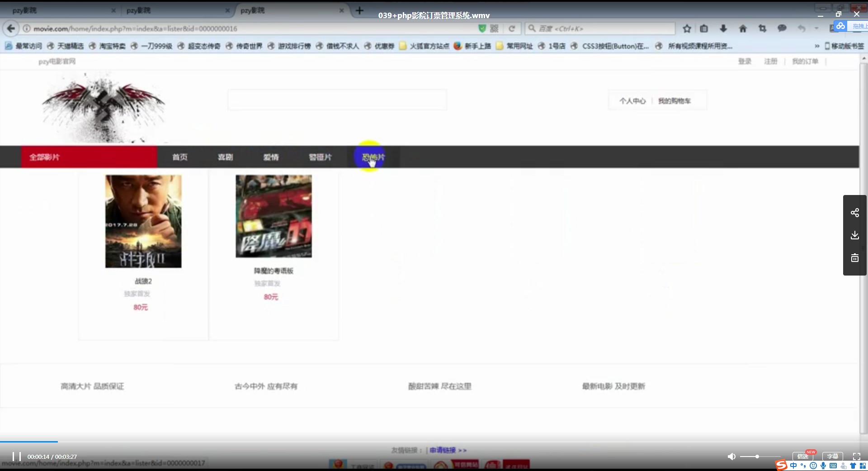Open 我的购物车 shopping cart

675,101
